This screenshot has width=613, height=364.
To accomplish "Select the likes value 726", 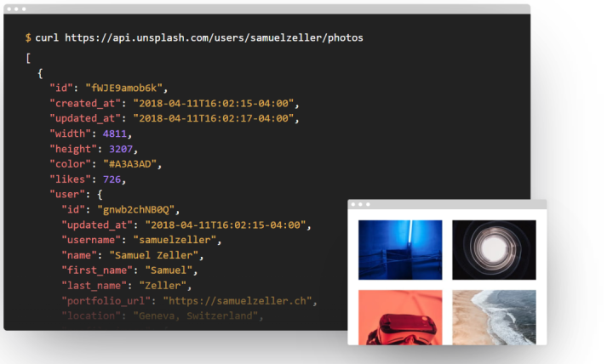I will [x=112, y=179].
